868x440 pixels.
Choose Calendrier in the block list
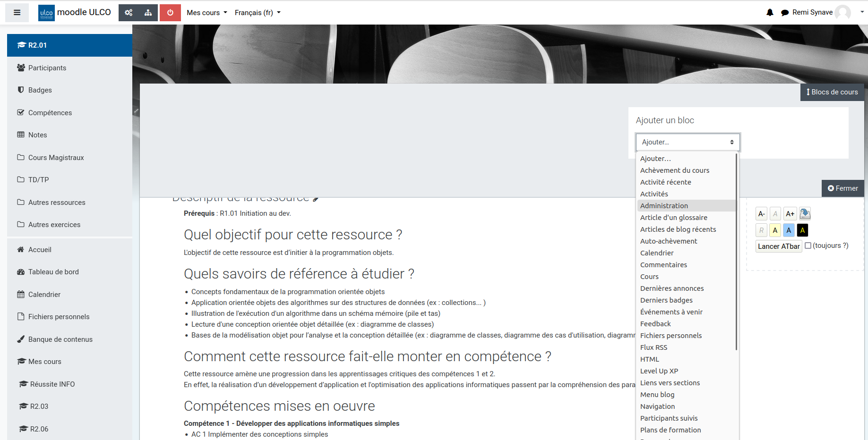coord(657,253)
